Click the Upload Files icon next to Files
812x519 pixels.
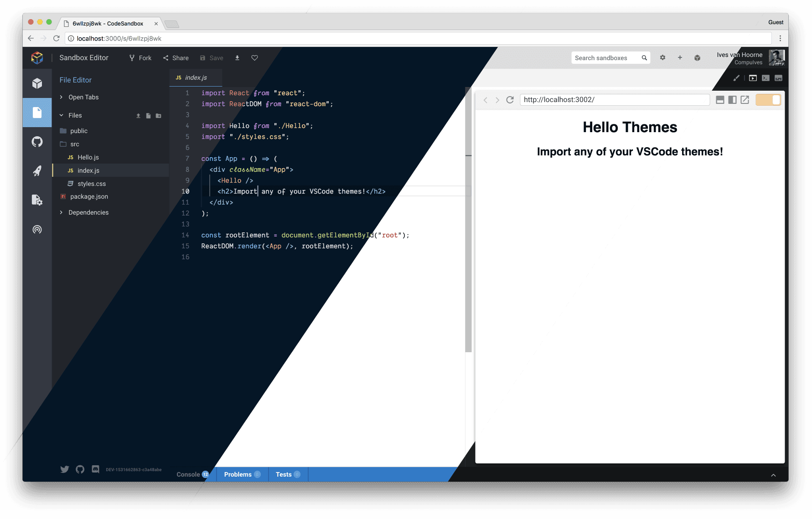click(138, 116)
